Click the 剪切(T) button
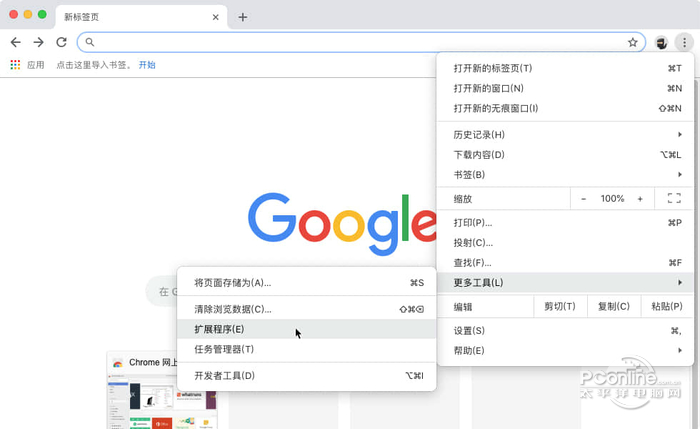 tap(560, 307)
